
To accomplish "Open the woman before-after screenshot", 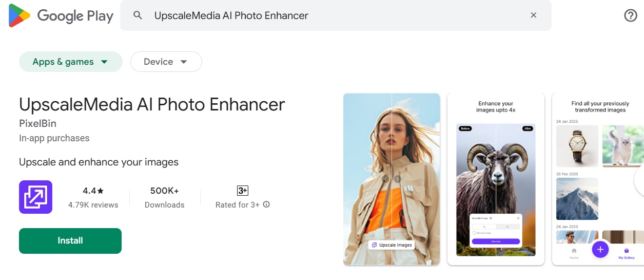I will tap(392, 179).
